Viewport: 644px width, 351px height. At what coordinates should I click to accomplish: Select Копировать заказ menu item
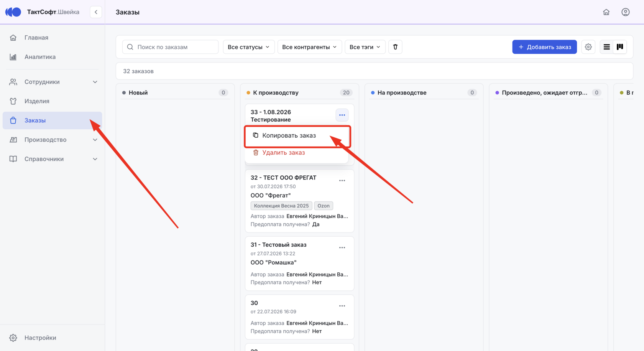(x=297, y=135)
